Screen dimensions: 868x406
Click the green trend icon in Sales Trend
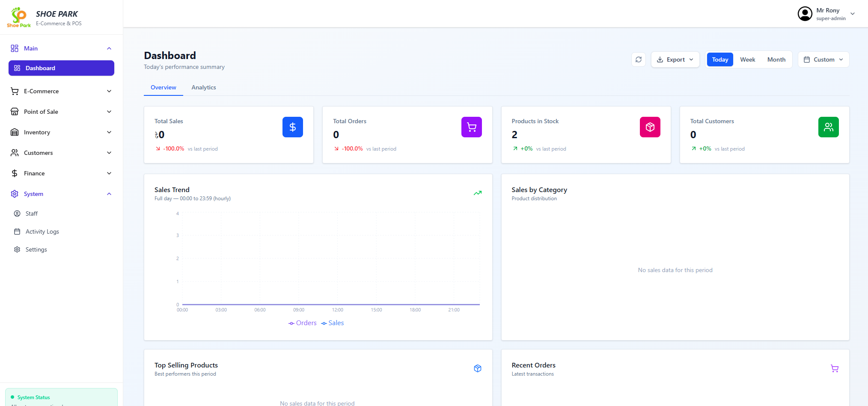478,193
